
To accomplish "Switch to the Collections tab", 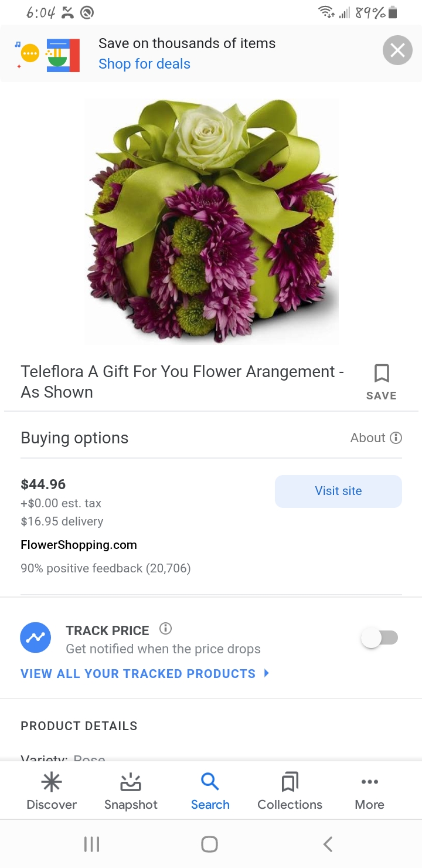I will coord(290,790).
